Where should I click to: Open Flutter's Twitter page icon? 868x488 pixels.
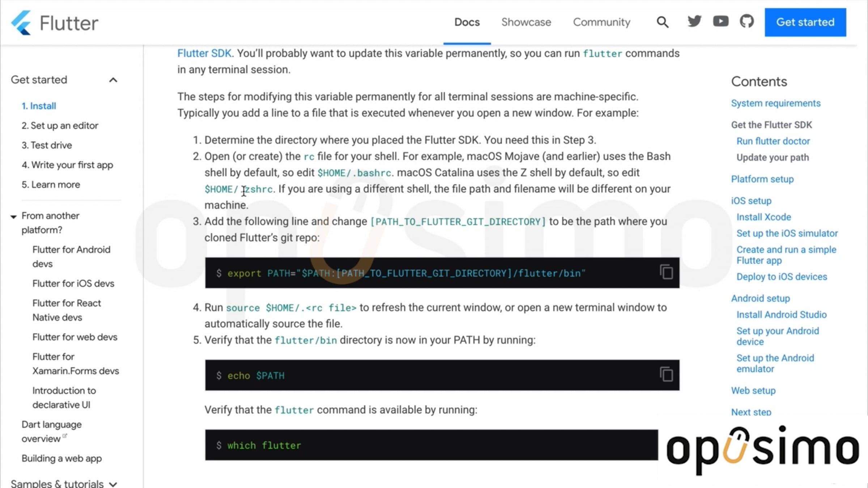[x=694, y=21]
